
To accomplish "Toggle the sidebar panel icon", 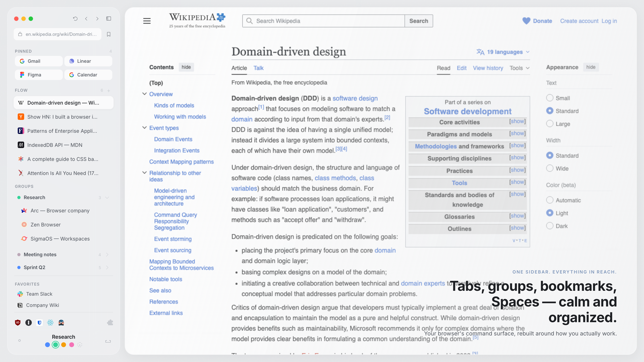I will point(108,19).
